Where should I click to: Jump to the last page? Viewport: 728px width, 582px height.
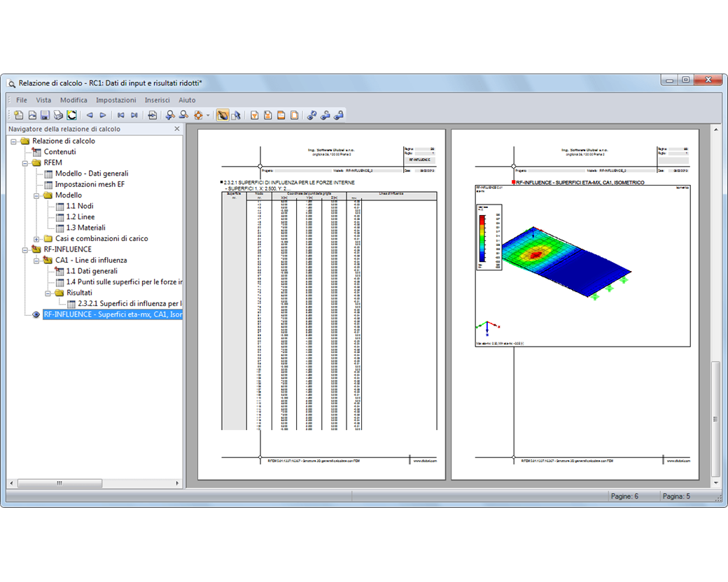134,115
